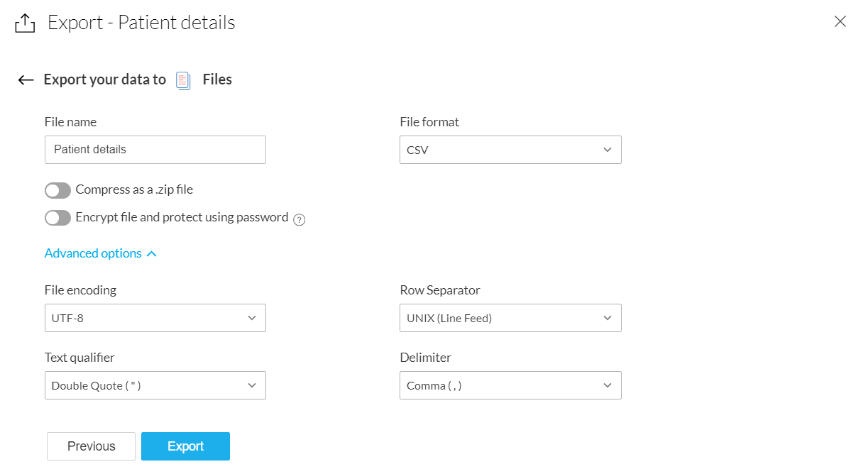The image size is (868, 474).
Task: Collapse the Advanced options section
Action: pos(93,253)
